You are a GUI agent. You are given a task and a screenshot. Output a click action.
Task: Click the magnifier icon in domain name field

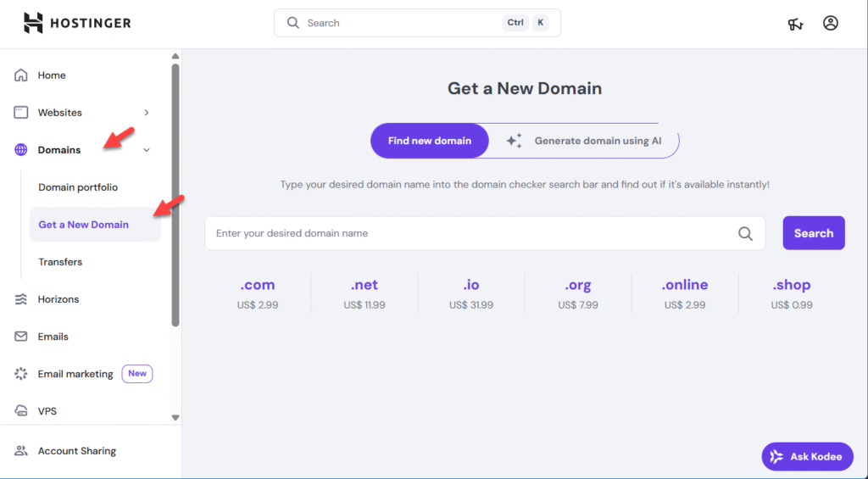click(x=746, y=234)
